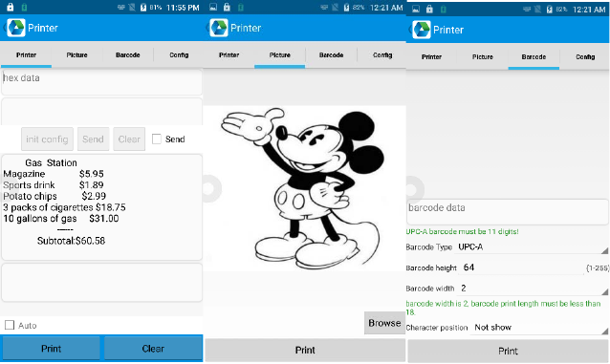Click the hex data text field

pyautogui.click(x=101, y=82)
